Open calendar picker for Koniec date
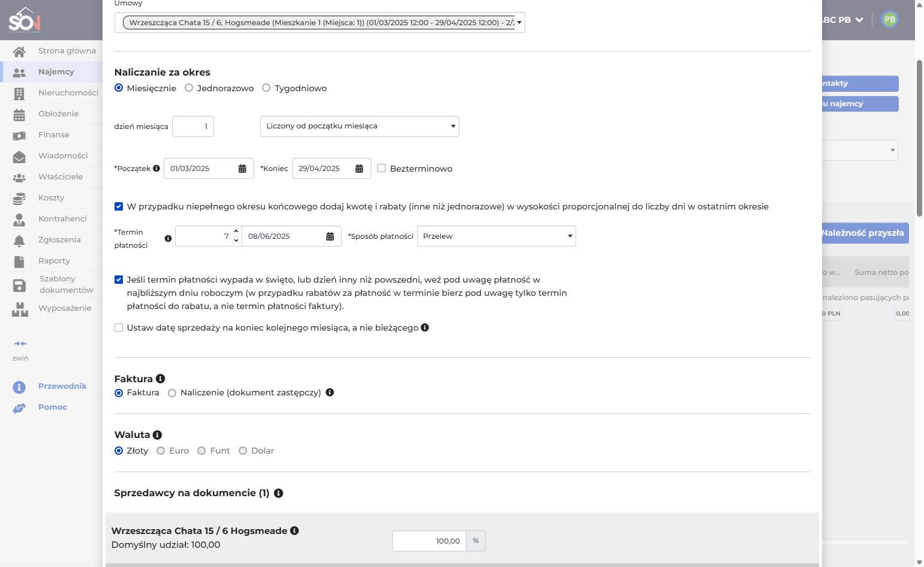The width and height of the screenshot is (924, 567). (359, 169)
